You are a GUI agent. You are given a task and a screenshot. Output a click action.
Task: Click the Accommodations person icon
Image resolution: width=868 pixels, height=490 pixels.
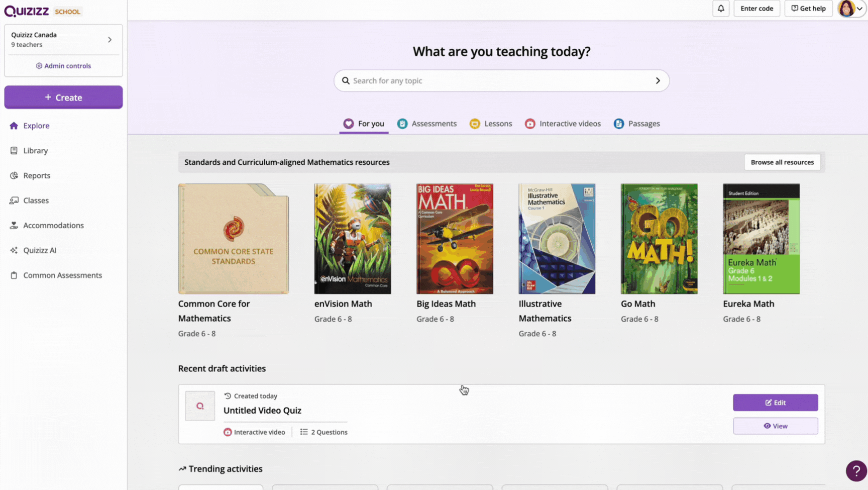click(x=14, y=225)
